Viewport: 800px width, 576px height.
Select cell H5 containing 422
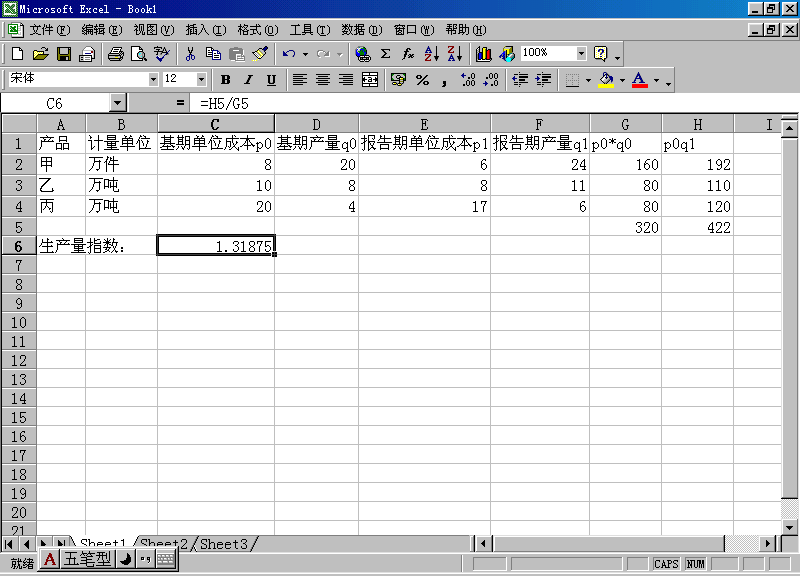[697, 227]
